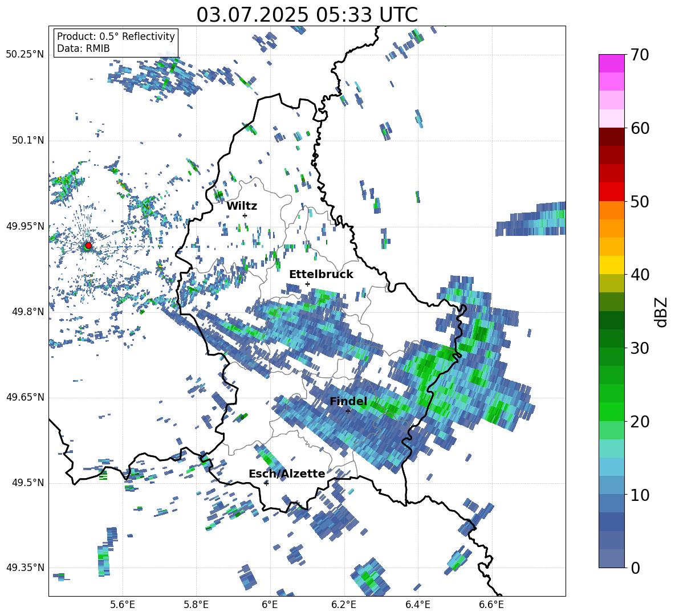Click the Wiltz station cross marker
Image resolution: width=675 pixels, height=616 pixels.
coord(245,215)
